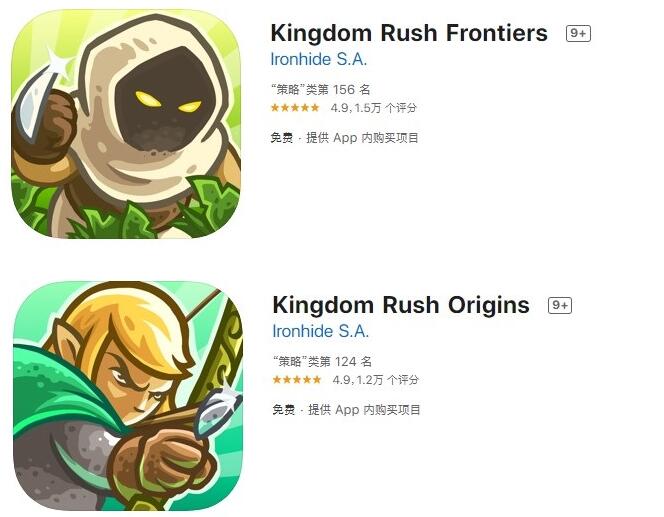The image size is (664, 517).
Task: Click the 9+ age rating badge for Frontiers
Action: [578, 33]
